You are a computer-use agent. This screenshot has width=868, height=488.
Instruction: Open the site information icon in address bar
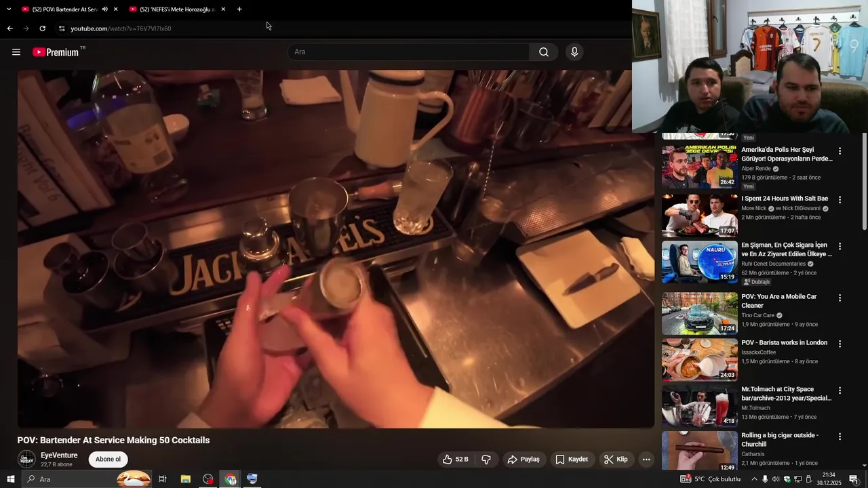point(61,28)
